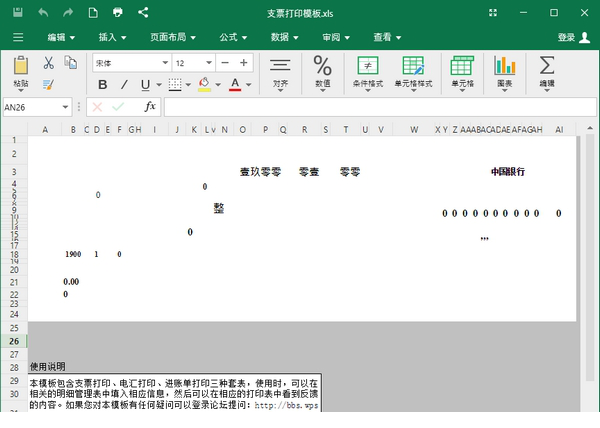Select cell containing 整
The image size is (600, 428).
219,208
